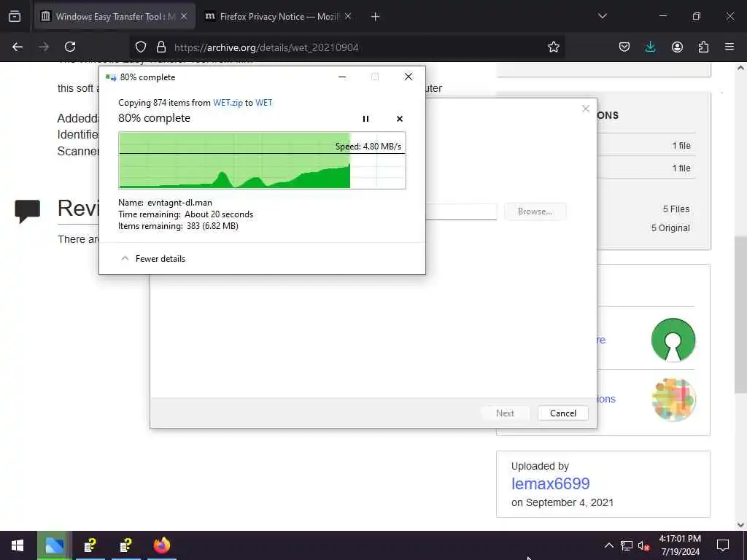747x560 pixels.
Task: Click the Next button in extract dialog
Action: click(x=505, y=413)
